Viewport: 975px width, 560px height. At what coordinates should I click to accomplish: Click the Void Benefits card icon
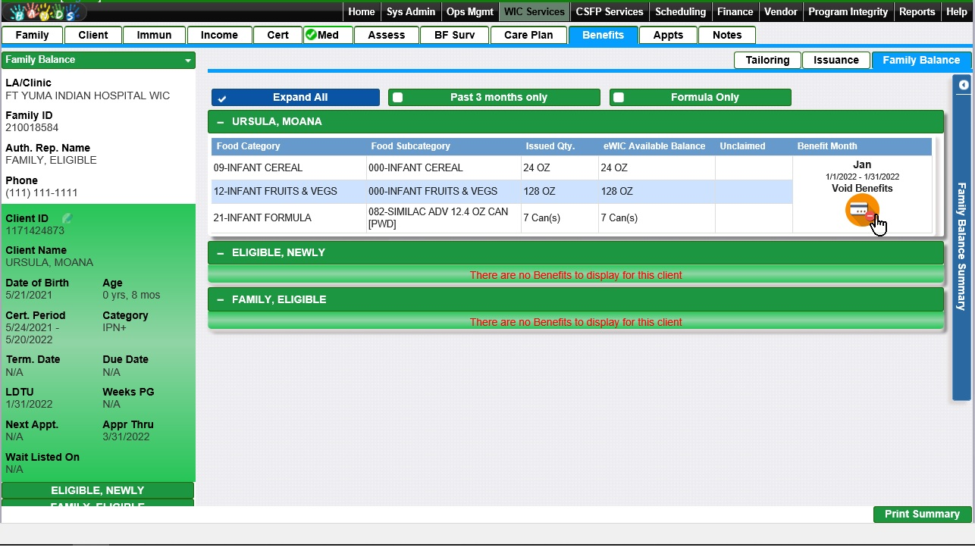[861, 210]
